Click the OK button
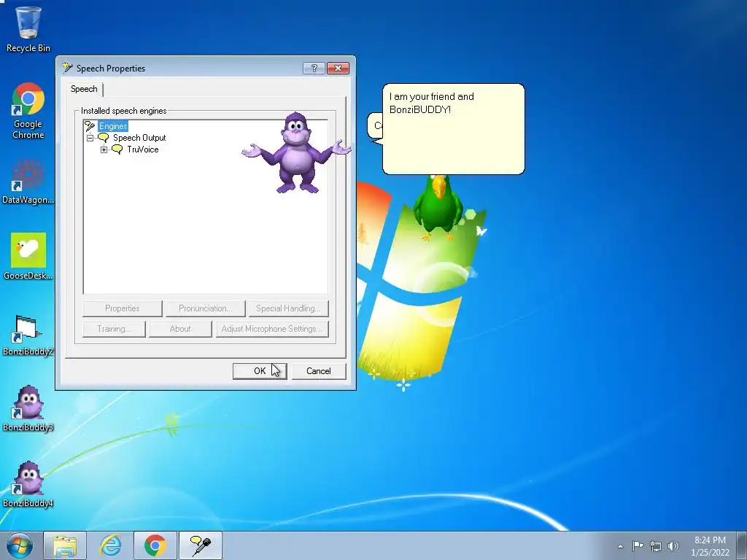The height and width of the screenshot is (560, 747). click(260, 371)
